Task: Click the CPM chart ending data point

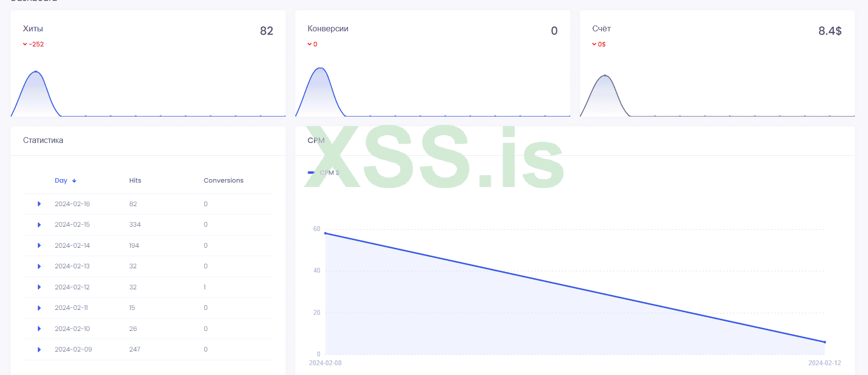Action: tap(825, 342)
